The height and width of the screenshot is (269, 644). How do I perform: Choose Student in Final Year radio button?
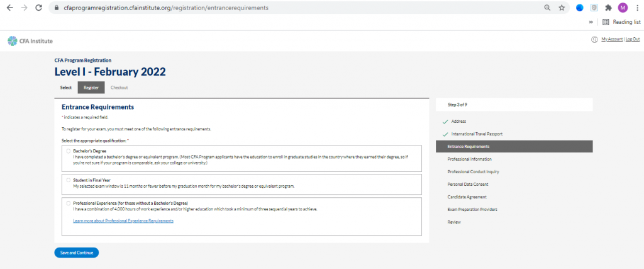68,180
